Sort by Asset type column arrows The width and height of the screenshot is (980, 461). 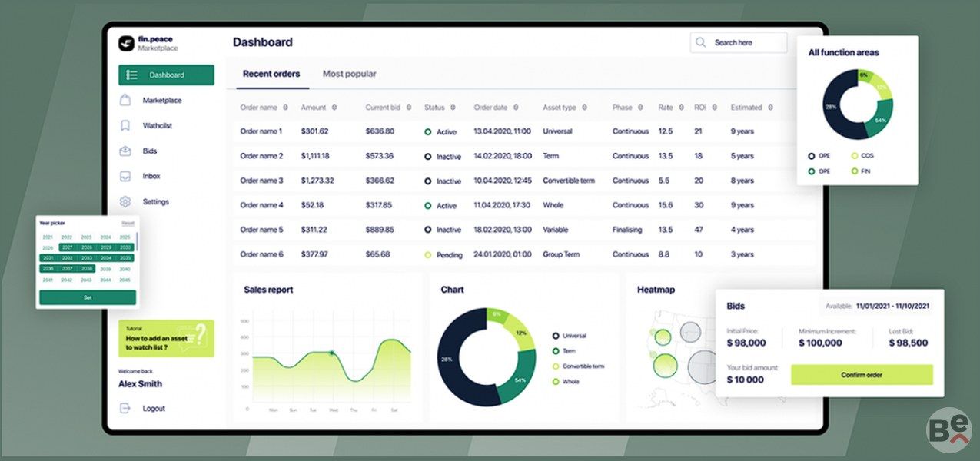584,108
